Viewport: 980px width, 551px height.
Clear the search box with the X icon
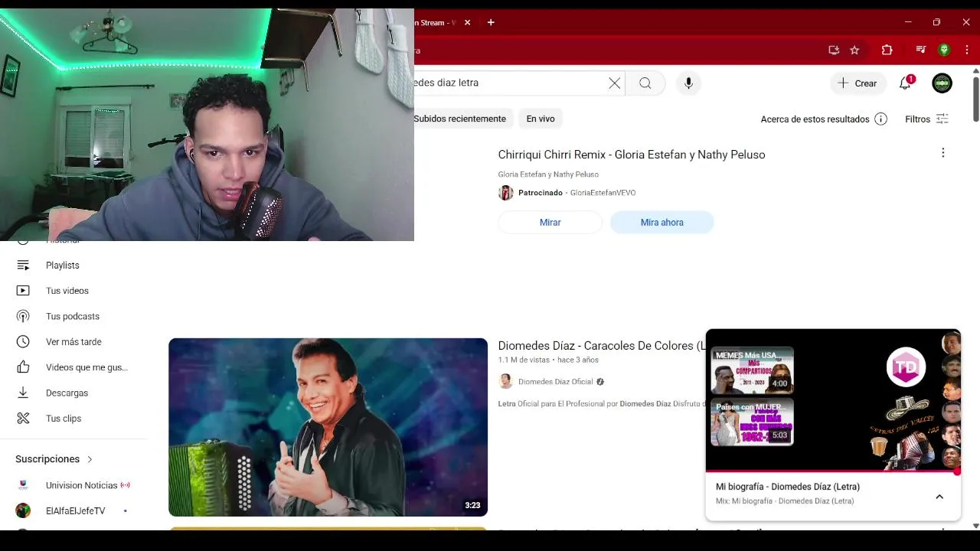click(615, 83)
